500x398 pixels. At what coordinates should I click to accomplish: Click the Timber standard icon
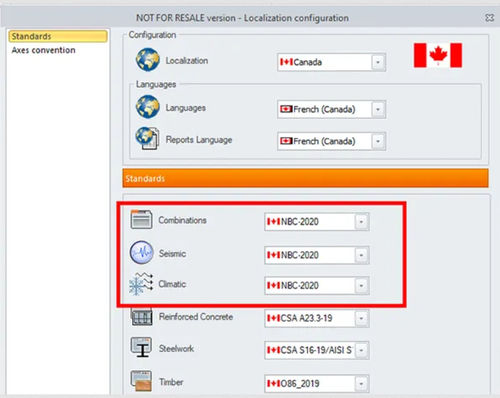(141, 381)
